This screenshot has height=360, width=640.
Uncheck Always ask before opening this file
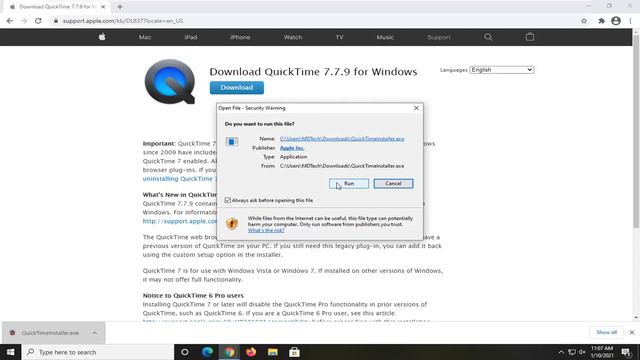[x=228, y=200]
